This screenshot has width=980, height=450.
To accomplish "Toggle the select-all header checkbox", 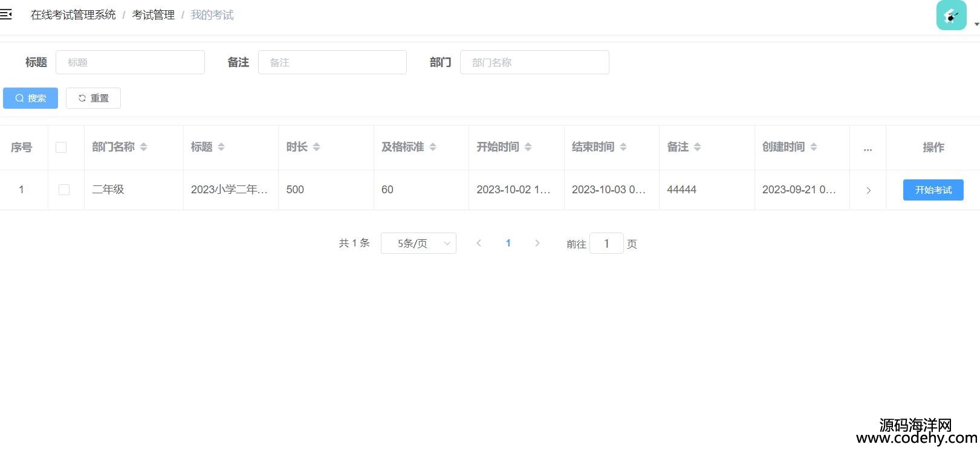I will coord(61,147).
